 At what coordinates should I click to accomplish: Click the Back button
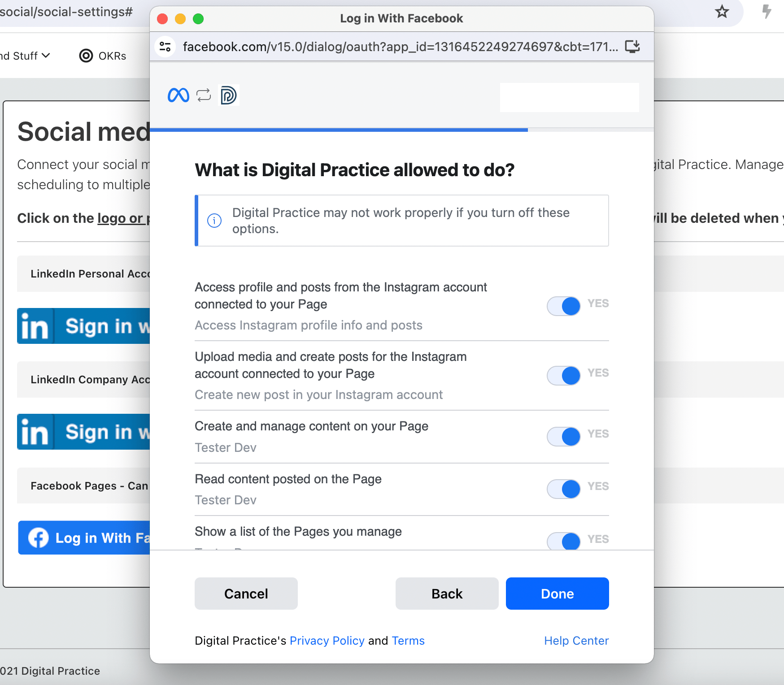[447, 594]
